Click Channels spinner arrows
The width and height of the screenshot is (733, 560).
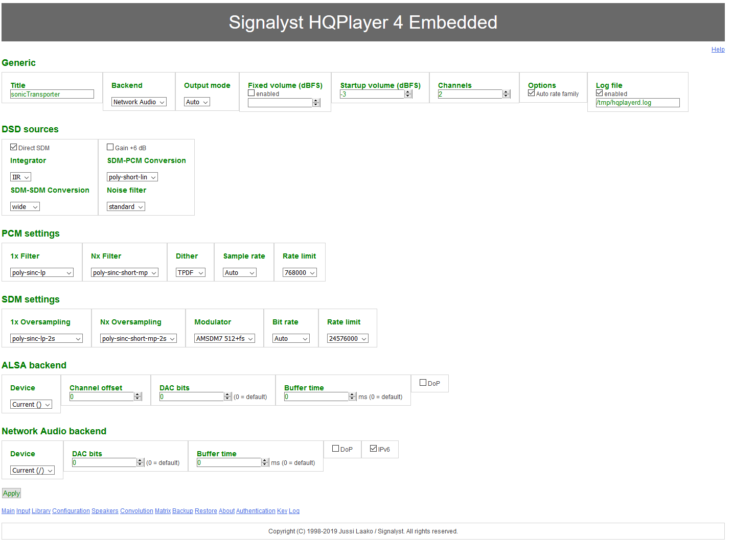[x=506, y=94]
